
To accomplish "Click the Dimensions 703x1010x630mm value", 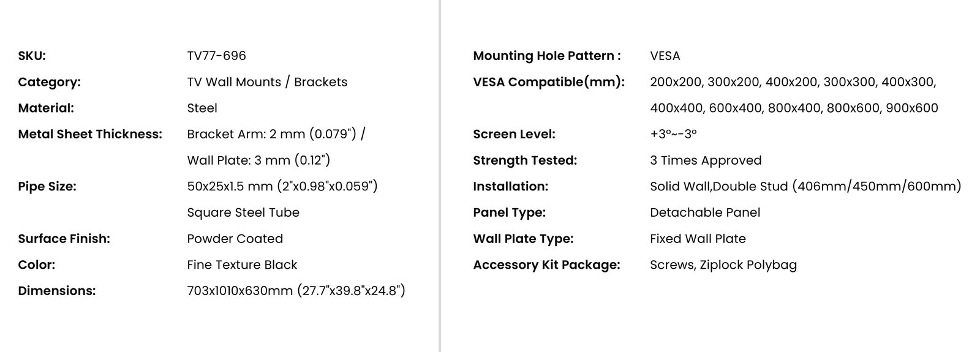I will point(296,291).
